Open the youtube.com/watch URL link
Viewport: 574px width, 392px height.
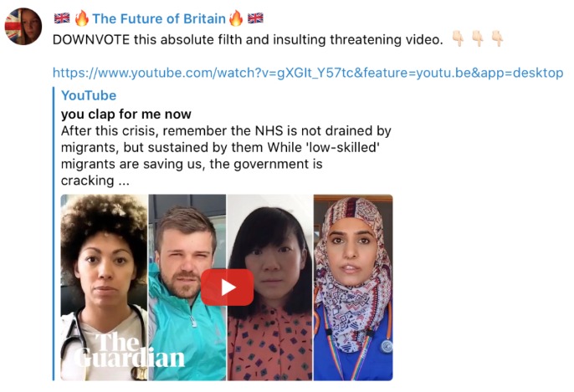pyautogui.click(x=308, y=73)
